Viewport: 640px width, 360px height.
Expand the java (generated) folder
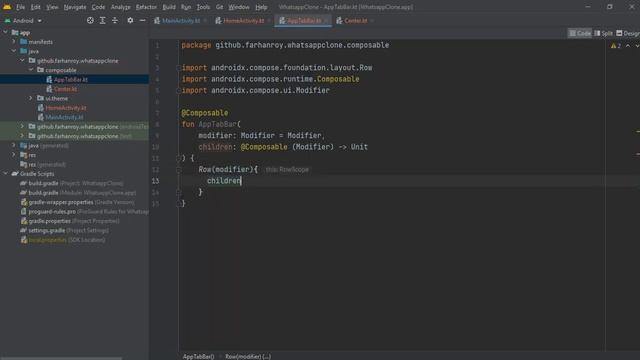[x=14, y=145]
